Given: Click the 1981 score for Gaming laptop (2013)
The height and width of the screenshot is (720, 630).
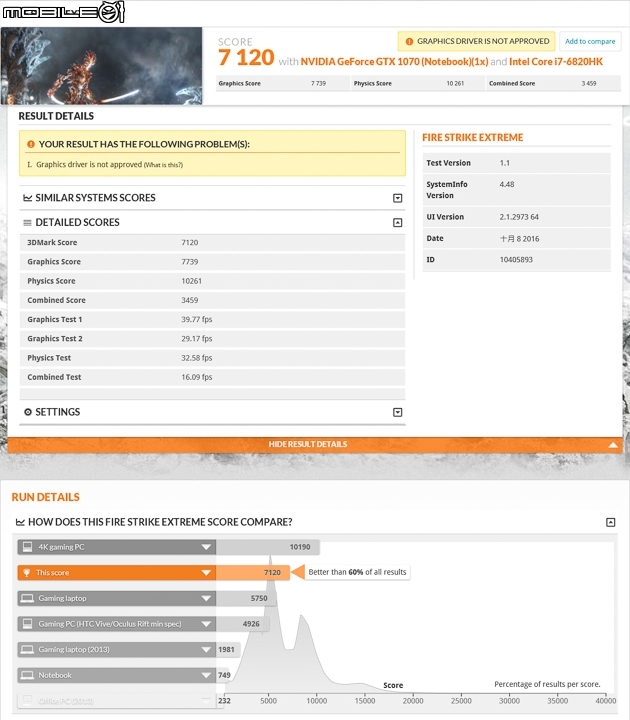Looking at the screenshot, I should click(226, 650).
